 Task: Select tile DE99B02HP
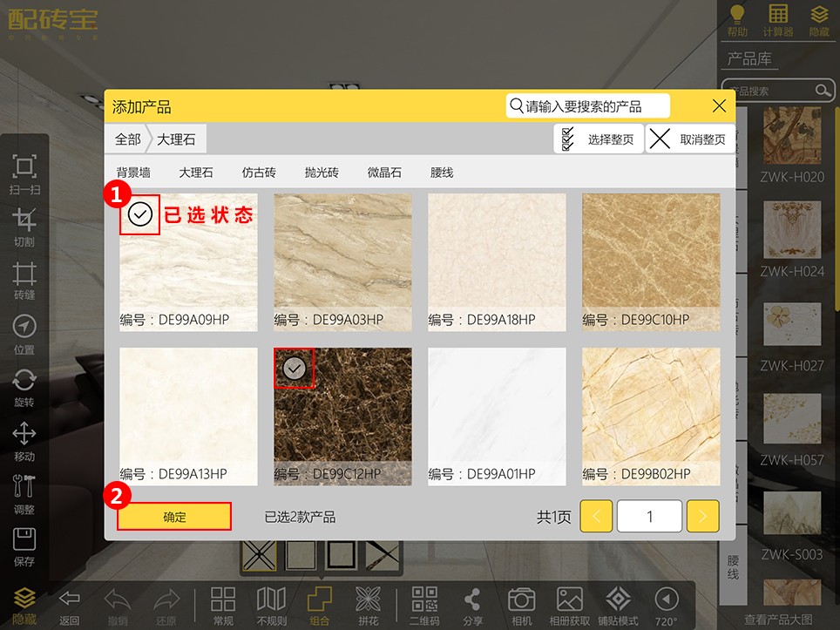(651, 417)
